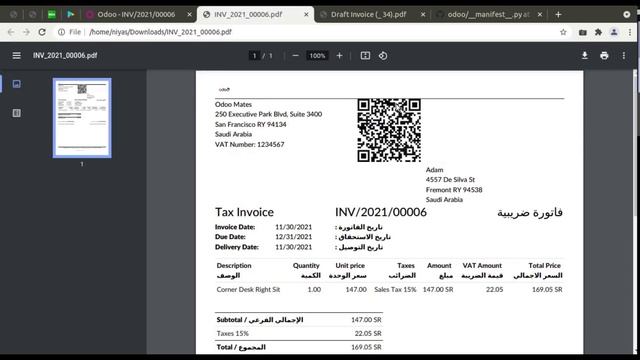Screen dimensions: 640x360
Task: Click the file info icon in address bar
Action: click(x=61, y=32)
